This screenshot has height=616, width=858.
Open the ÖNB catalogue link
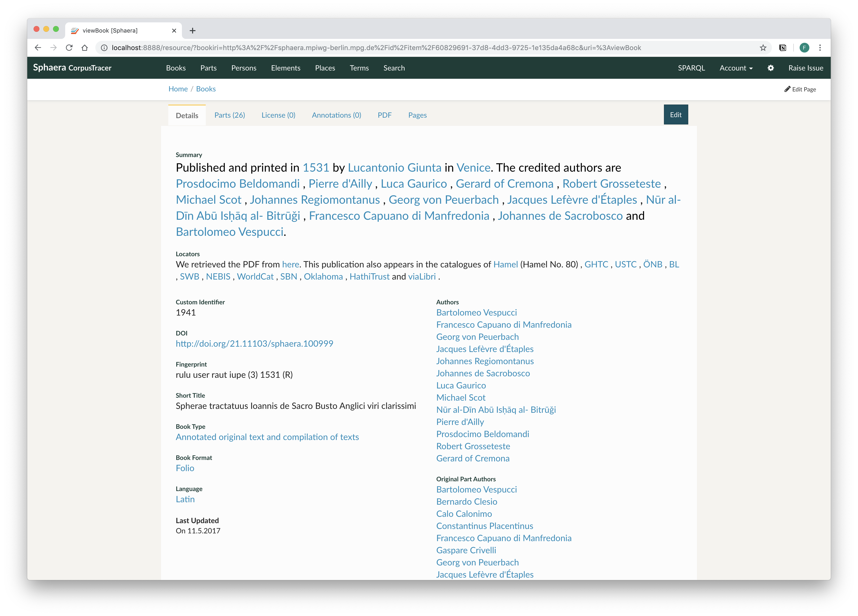click(x=653, y=264)
